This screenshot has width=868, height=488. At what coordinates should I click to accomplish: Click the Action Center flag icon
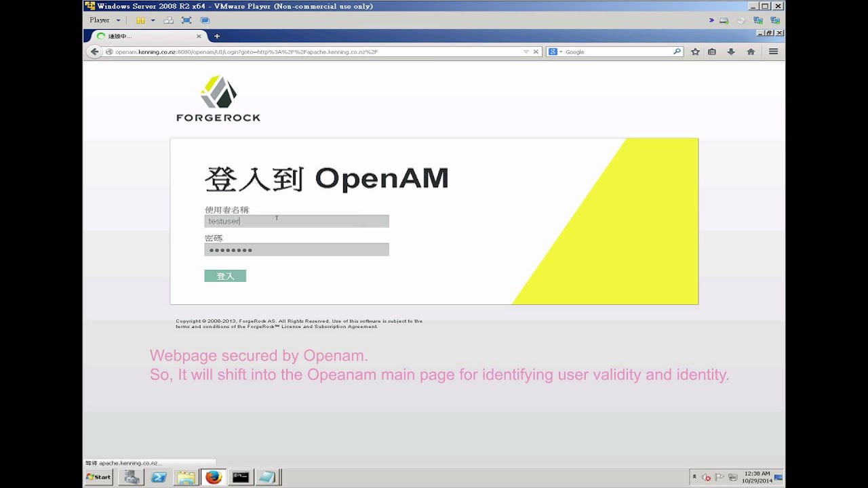719,477
